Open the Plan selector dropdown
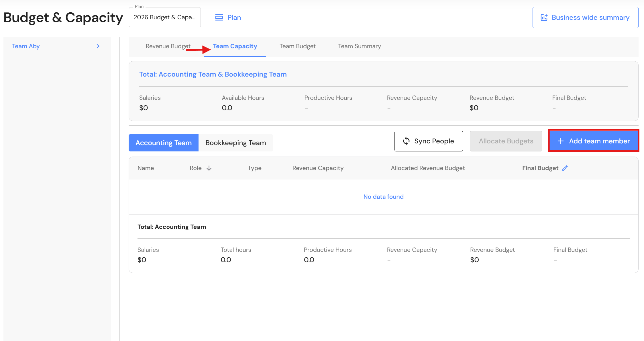 click(165, 17)
